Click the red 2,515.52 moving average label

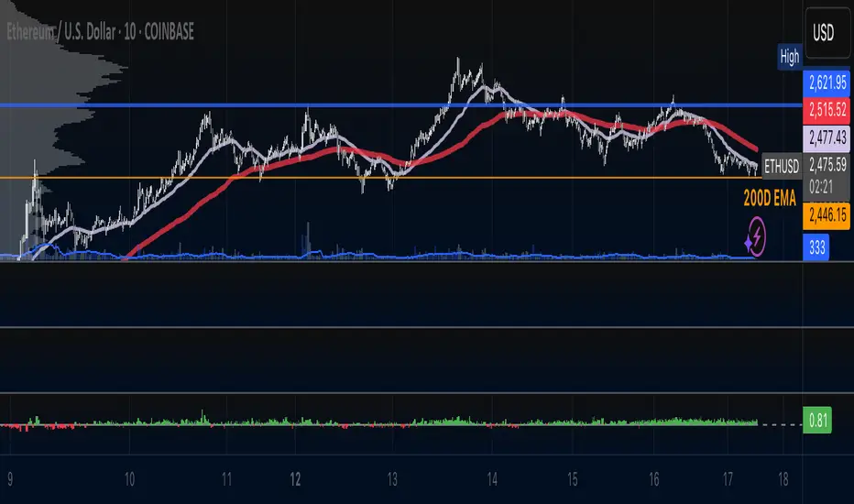[x=827, y=110]
